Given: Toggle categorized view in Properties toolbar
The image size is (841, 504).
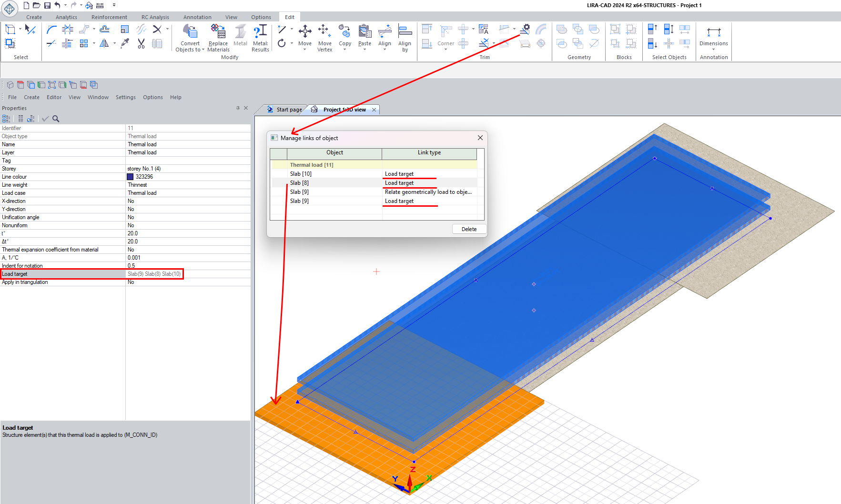Looking at the screenshot, I should [6, 119].
